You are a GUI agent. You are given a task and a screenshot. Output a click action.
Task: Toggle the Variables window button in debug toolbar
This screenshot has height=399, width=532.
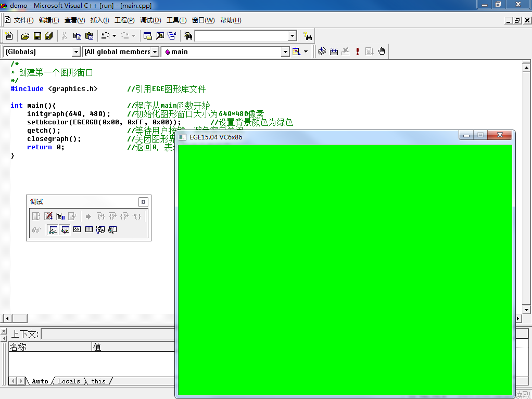click(x=65, y=229)
